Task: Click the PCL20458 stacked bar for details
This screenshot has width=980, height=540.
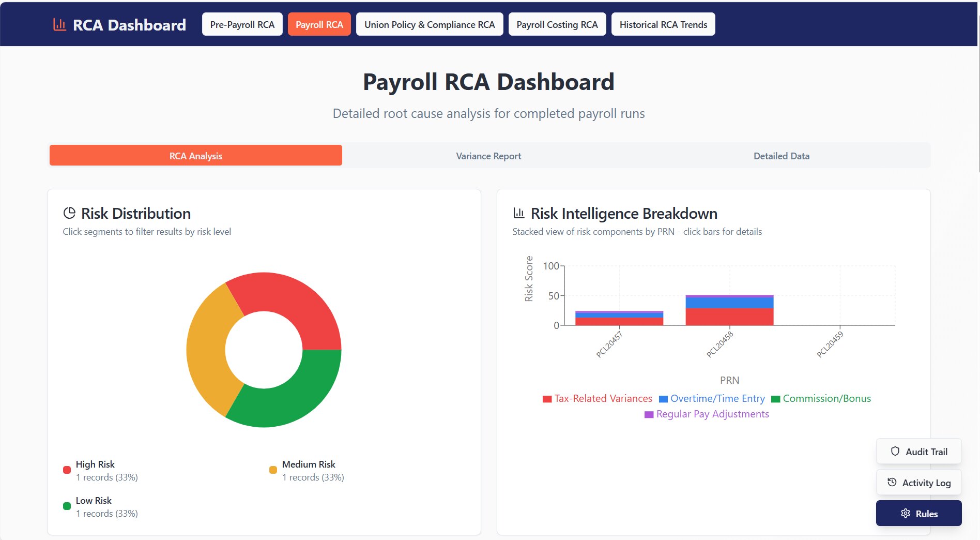Action: (x=729, y=310)
